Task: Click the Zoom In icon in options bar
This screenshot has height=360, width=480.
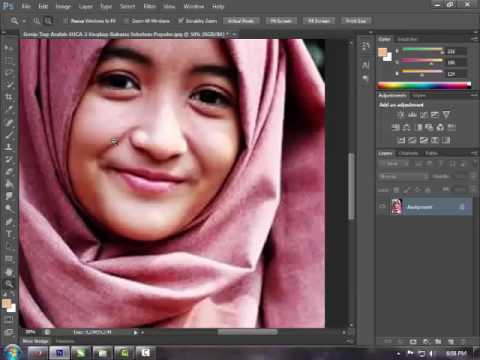Action: click(x=37, y=21)
